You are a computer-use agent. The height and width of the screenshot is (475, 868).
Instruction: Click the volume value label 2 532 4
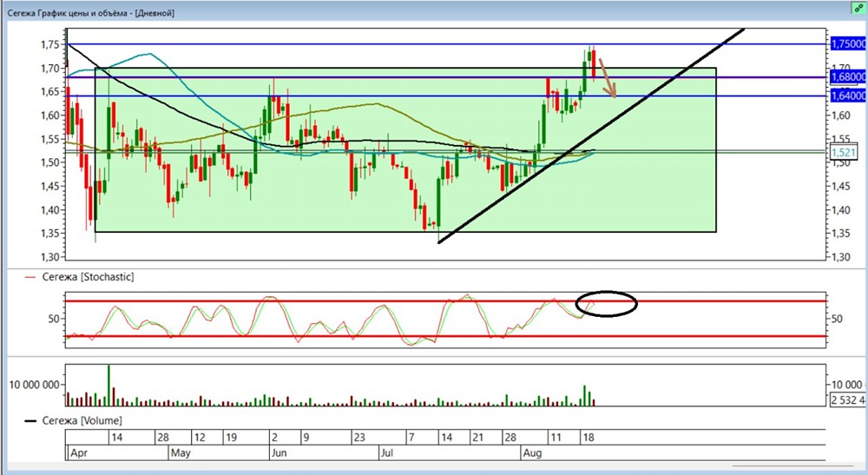pos(847,399)
